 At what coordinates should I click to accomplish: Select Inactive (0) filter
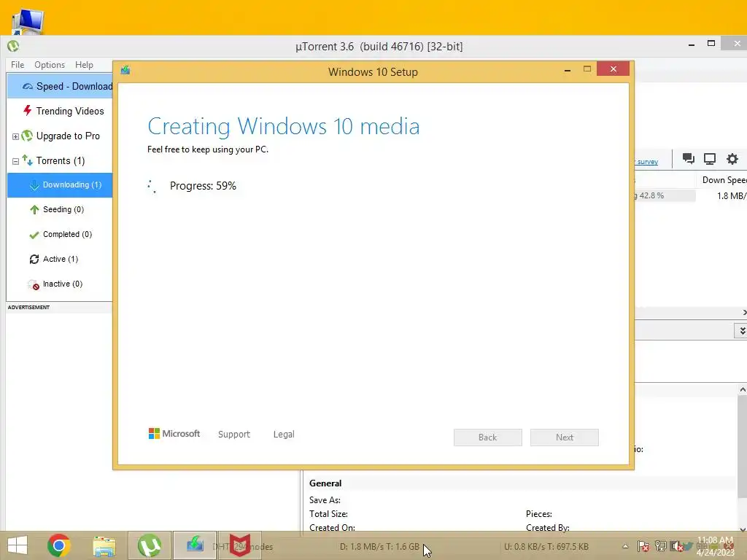63,284
